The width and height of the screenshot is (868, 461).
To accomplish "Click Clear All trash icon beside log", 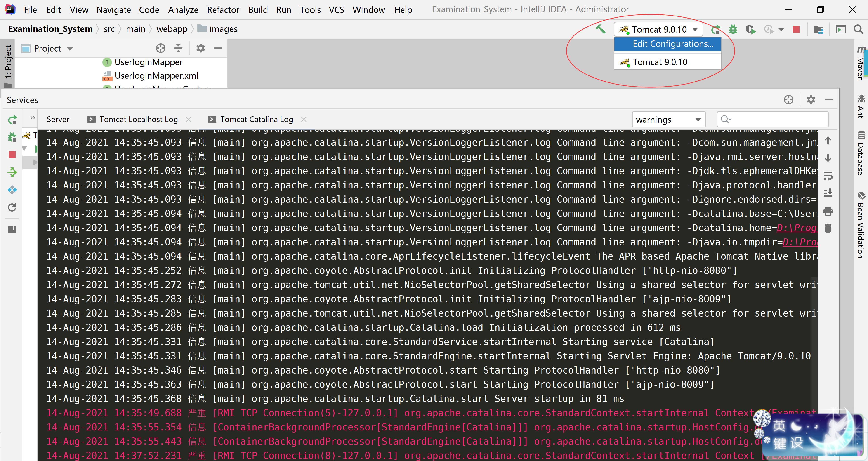I will [x=828, y=228].
